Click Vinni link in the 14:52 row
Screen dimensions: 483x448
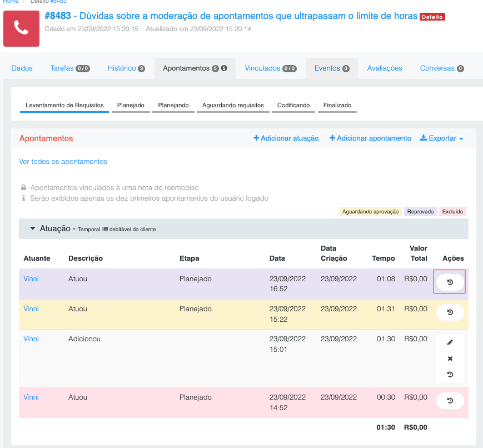point(31,397)
